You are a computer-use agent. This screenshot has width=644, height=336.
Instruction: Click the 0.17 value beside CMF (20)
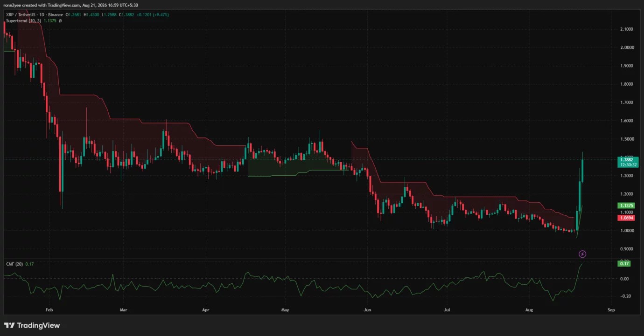pyautogui.click(x=30, y=264)
